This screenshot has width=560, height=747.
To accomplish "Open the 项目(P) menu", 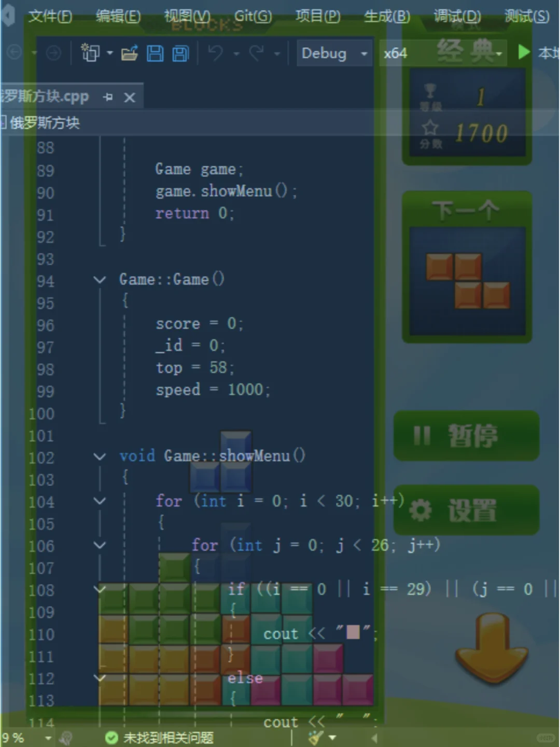I will coord(318,17).
